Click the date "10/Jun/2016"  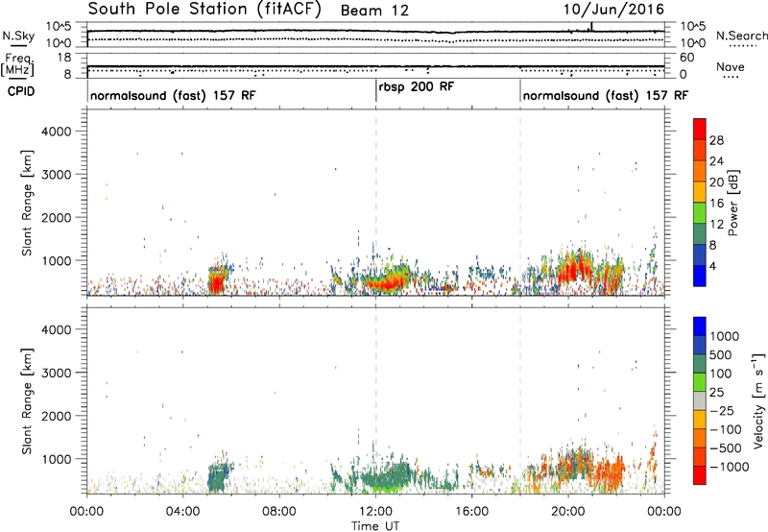[x=613, y=10]
